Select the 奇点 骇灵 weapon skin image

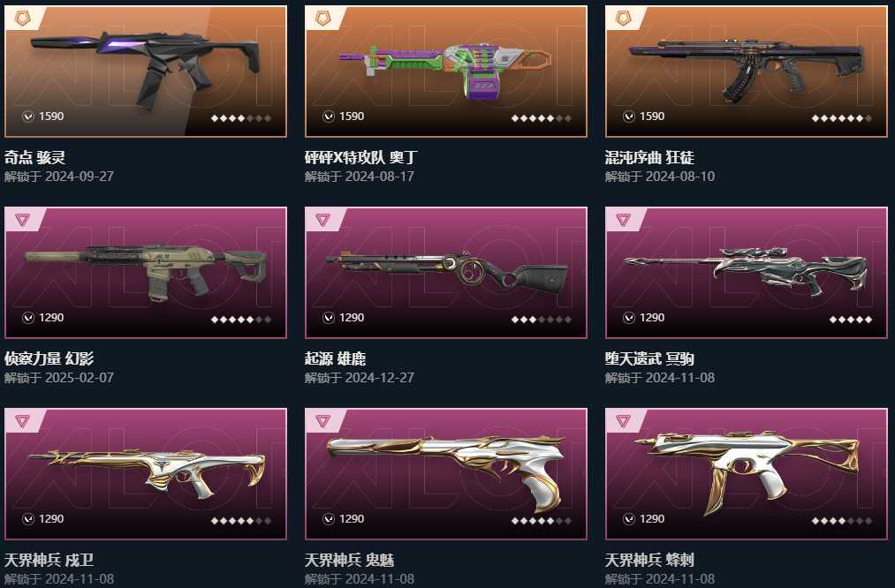point(146,65)
